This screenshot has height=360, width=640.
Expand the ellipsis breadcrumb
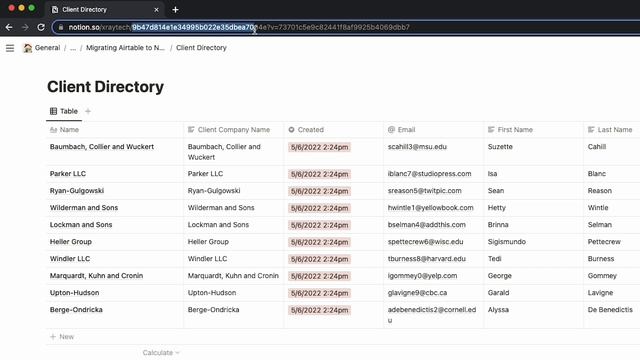[73, 48]
